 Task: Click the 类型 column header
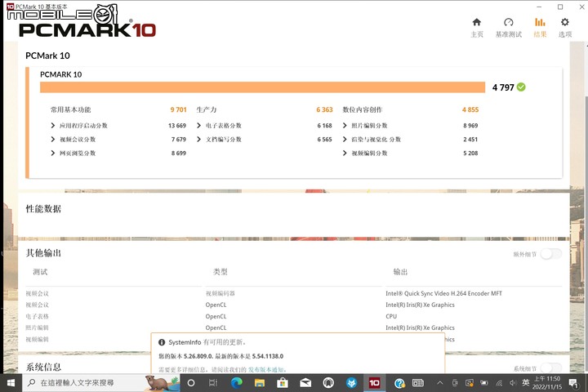point(220,272)
